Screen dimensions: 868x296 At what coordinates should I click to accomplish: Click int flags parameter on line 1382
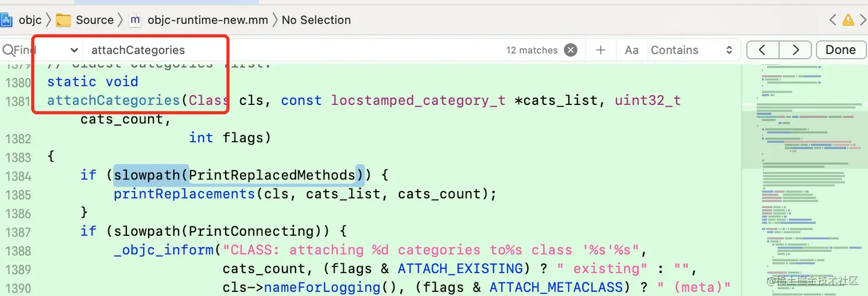tap(226, 138)
